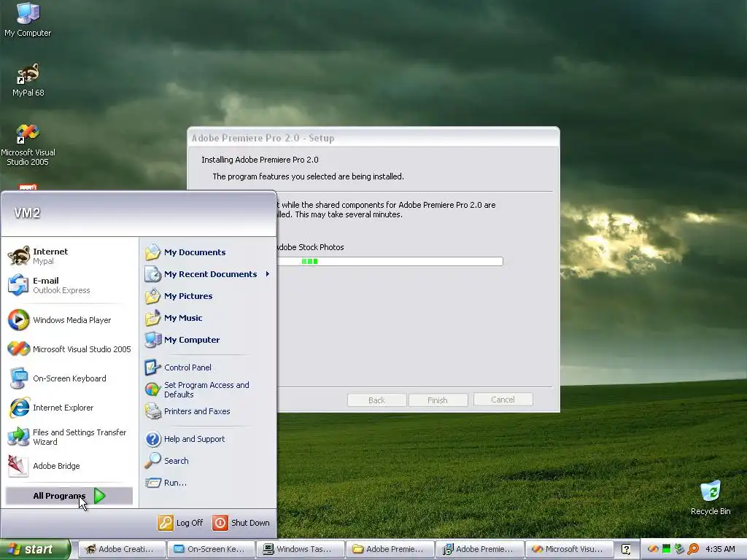
Task: Open Microsoft Visual Studio 2005 desktop shortcut
Action: (28, 145)
